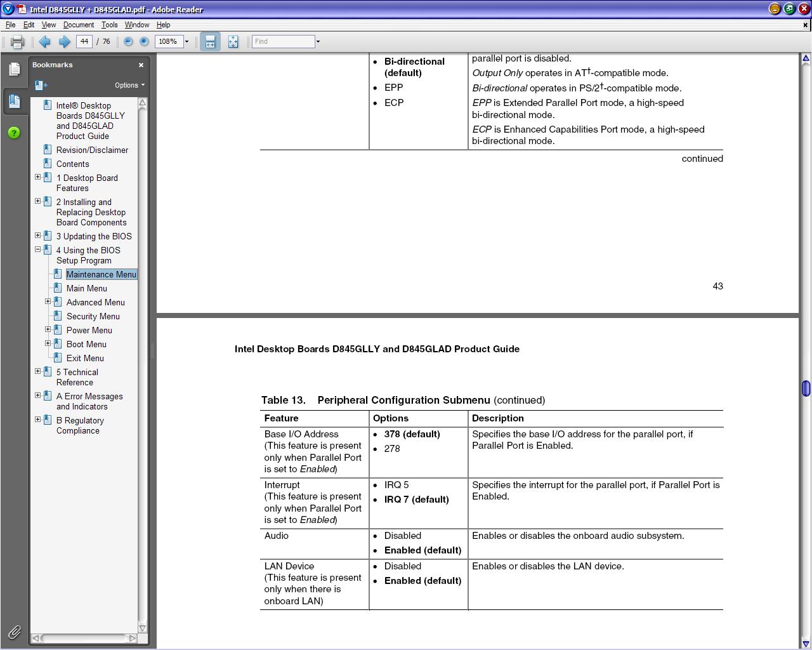Select the Maintenance Menu bookmark

[101, 274]
